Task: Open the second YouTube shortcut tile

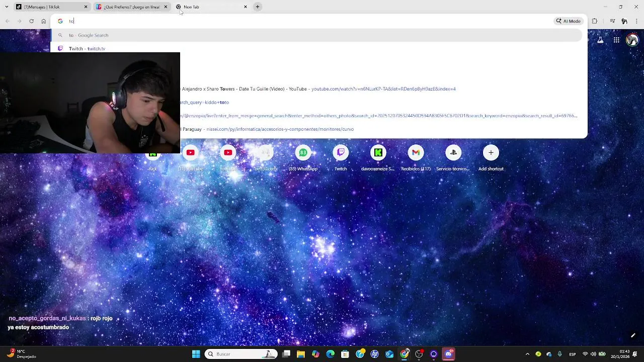Action: (x=228, y=158)
